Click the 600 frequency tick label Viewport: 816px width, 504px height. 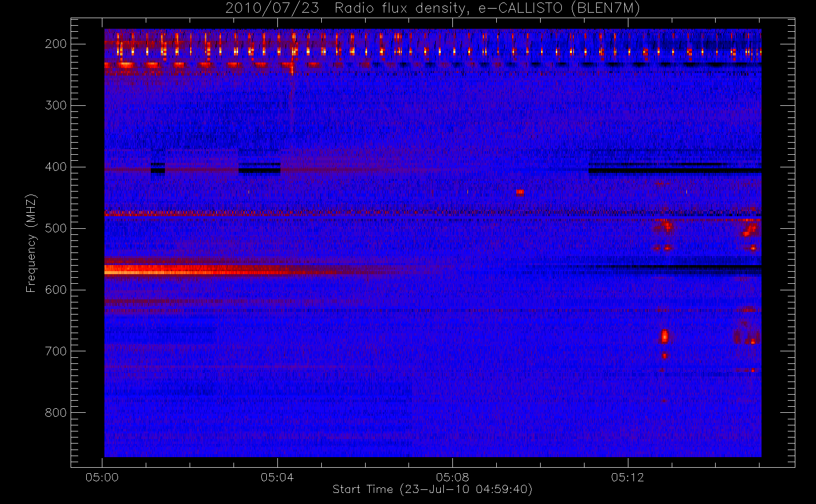[x=56, y=290]
